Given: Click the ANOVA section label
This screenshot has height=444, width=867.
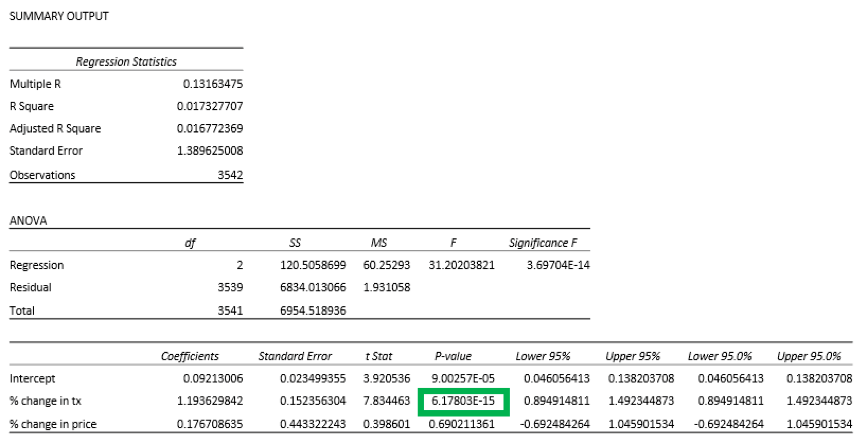Looking at the screenshot, I should coord(28,221).
